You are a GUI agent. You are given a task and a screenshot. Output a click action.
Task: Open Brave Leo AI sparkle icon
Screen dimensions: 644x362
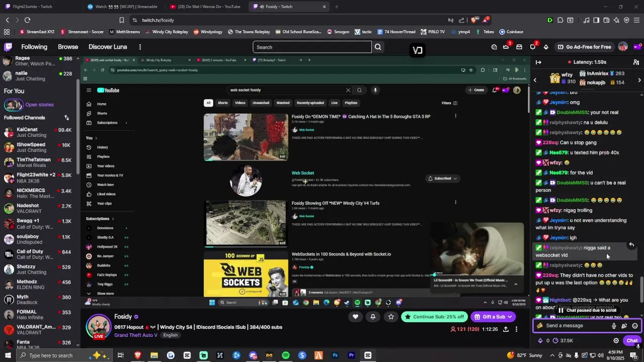point(616,20)
